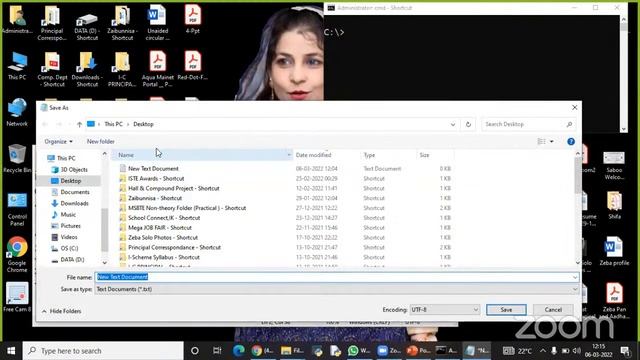640x360 pixels.
Task: Select the Recycle Bin desktop icon
Action: point(17,158)
